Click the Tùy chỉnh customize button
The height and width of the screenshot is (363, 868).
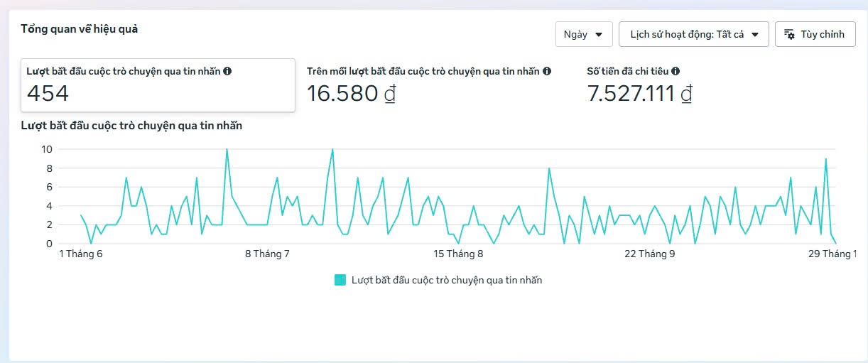[815, 34]
